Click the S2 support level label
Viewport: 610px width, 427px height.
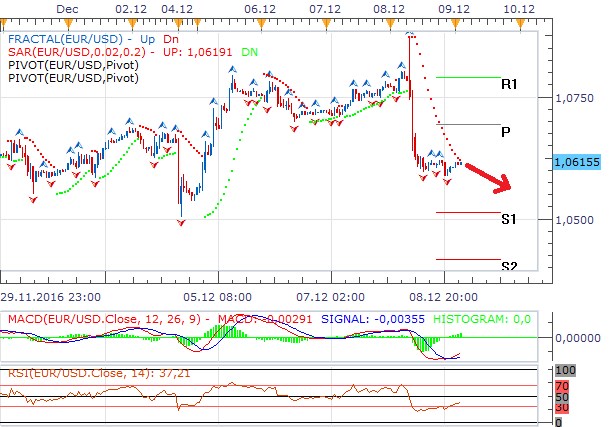click(508, 266)
